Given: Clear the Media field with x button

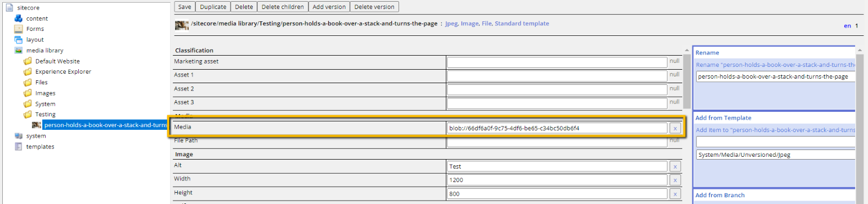Looking at the screenshot, I should pos(675,128).
